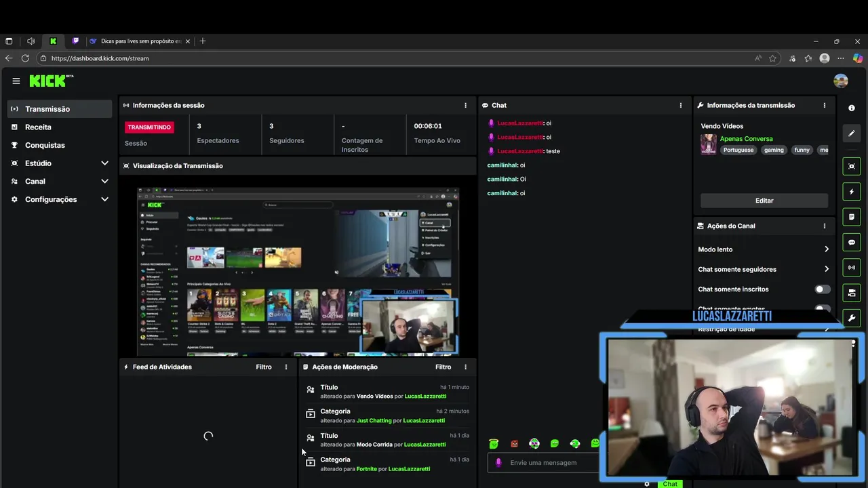The height and width of the screenshot is (488, 868).
Task: Click LucasLazzaretti username in first chat message
Action: click(x=520, y=123)
